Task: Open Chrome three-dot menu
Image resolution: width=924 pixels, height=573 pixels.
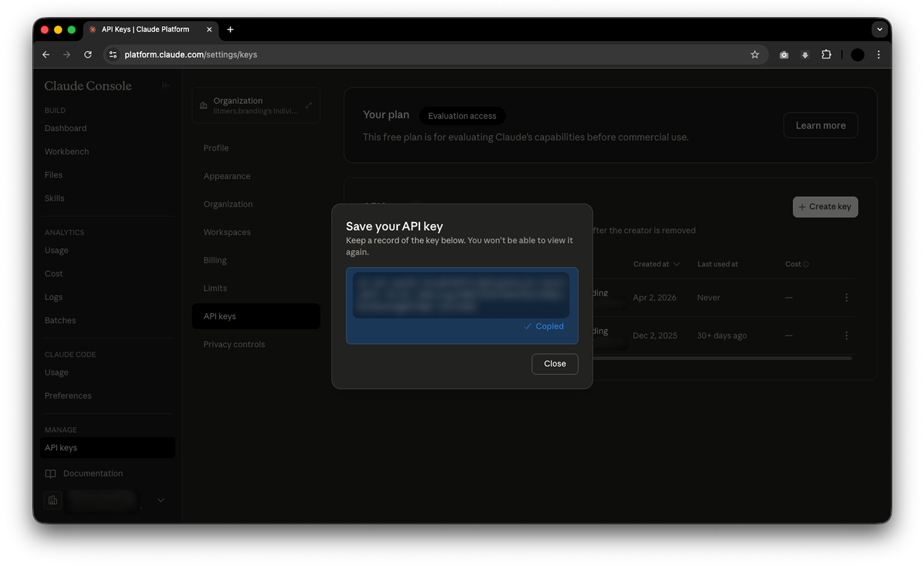Action: (878, 54)
